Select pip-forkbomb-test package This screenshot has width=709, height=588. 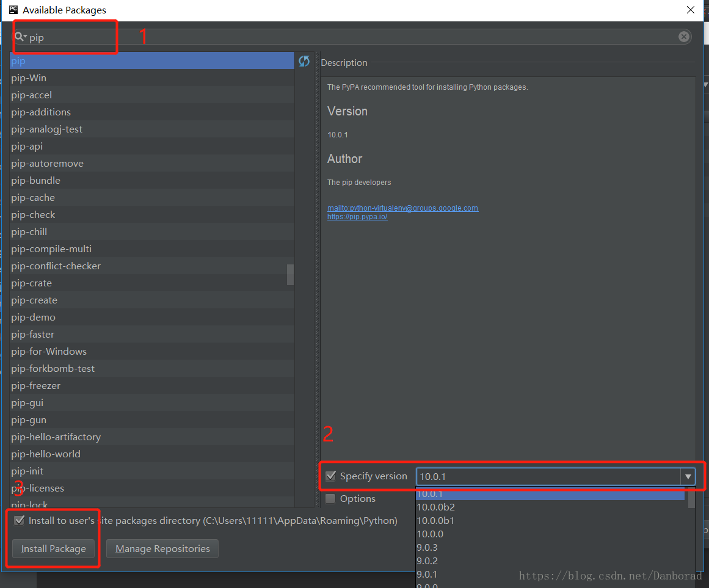click(x=152, y=368)
